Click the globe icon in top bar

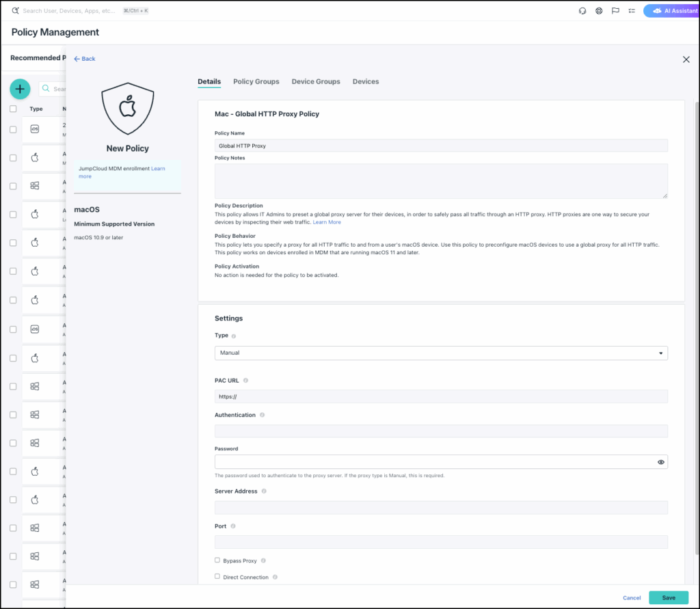click(x=599, y=11)
